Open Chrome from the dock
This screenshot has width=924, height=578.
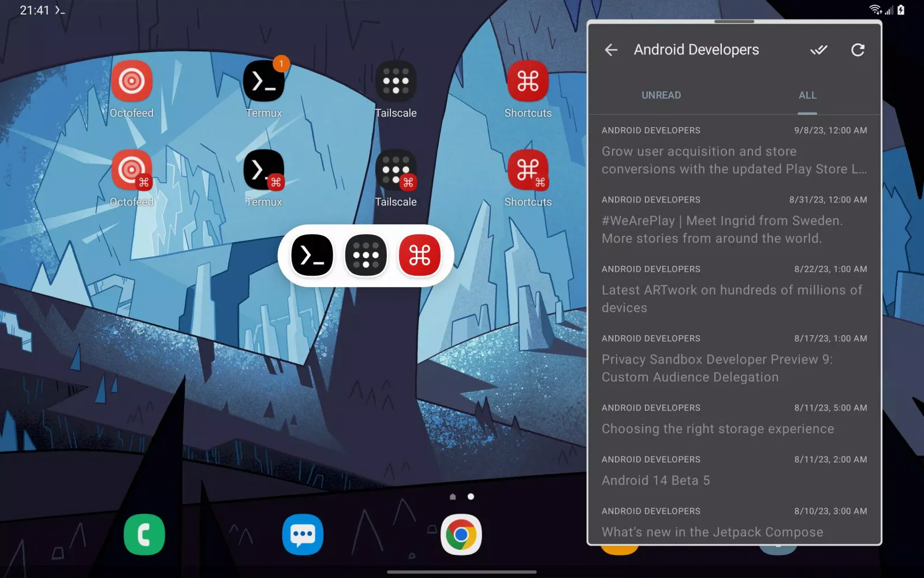tap(461, 535)
